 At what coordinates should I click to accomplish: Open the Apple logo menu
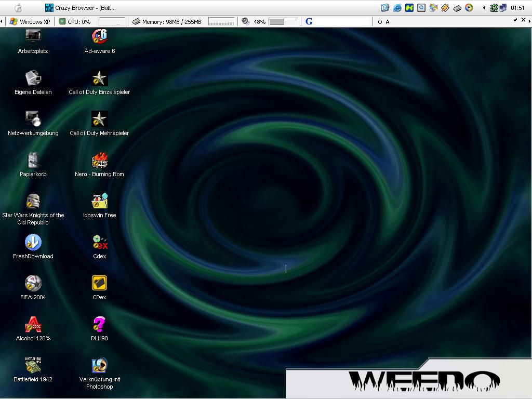18,8
